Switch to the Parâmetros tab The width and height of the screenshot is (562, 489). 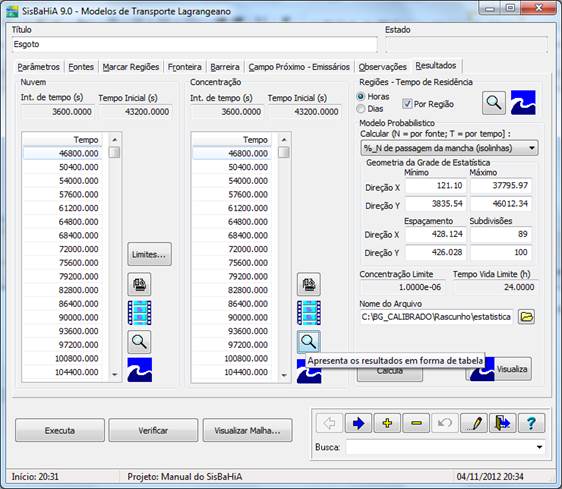pyautogui.click(x=38, y=67)
